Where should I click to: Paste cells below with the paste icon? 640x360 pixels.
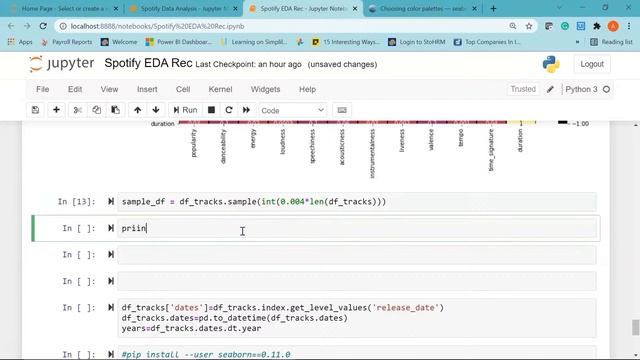[116, 110]
